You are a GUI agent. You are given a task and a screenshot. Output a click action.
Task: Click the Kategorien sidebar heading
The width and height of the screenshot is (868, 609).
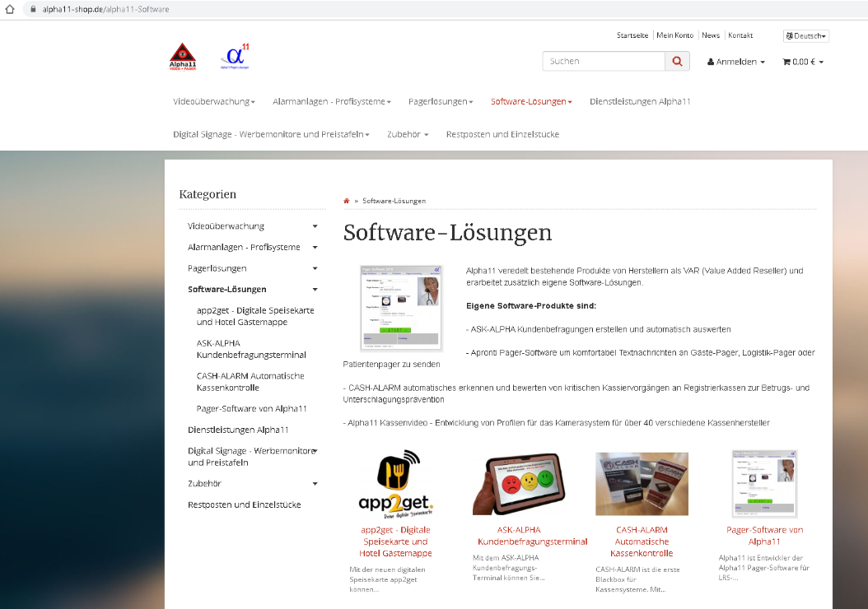point(208,194)
